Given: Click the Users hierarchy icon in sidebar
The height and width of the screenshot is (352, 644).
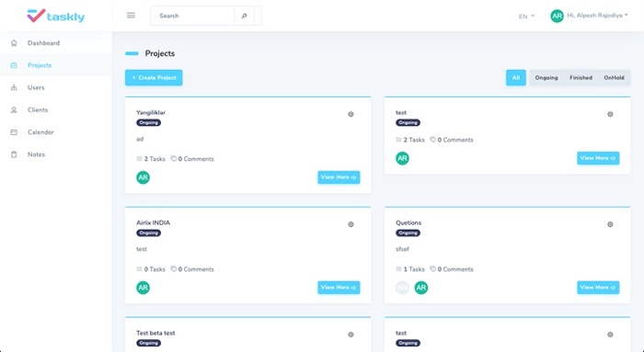Looking at the screenshot, I should coord(14,87).
